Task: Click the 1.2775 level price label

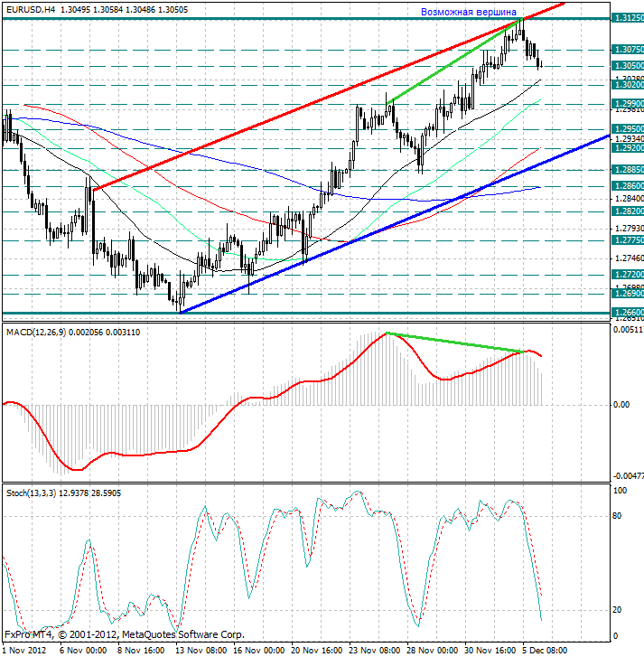Action: coord(628,240)
